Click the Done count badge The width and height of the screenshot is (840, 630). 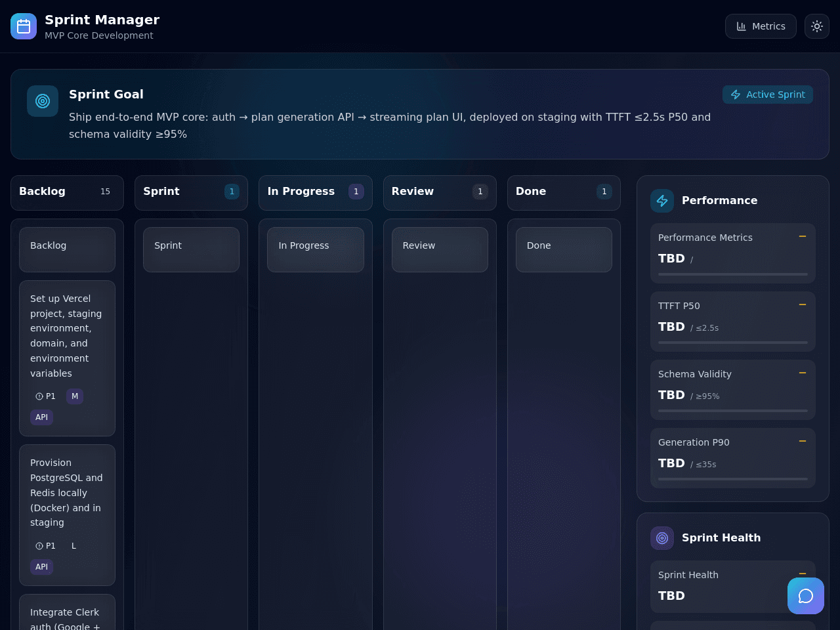pyautogui.click(x=604, y=192)
